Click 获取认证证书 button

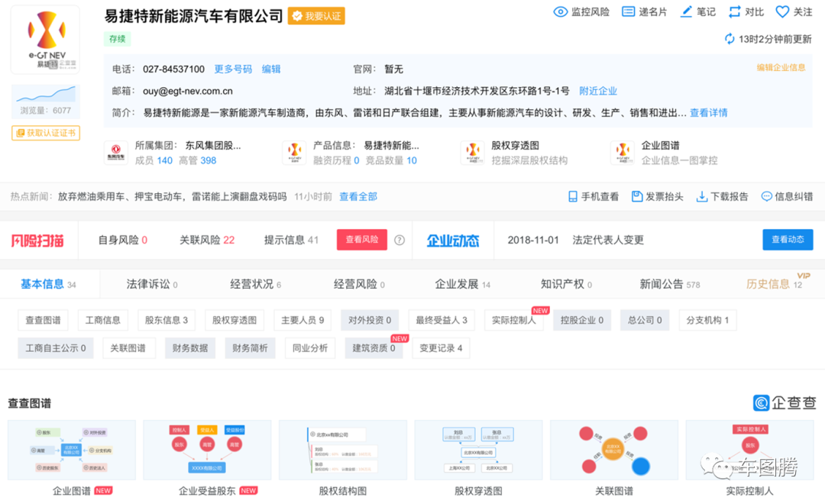tap(46, 133)
